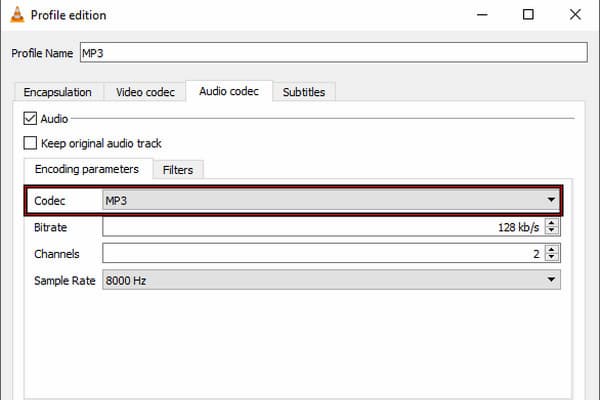Minimize the Profile edition window

[x=482, y=15]
